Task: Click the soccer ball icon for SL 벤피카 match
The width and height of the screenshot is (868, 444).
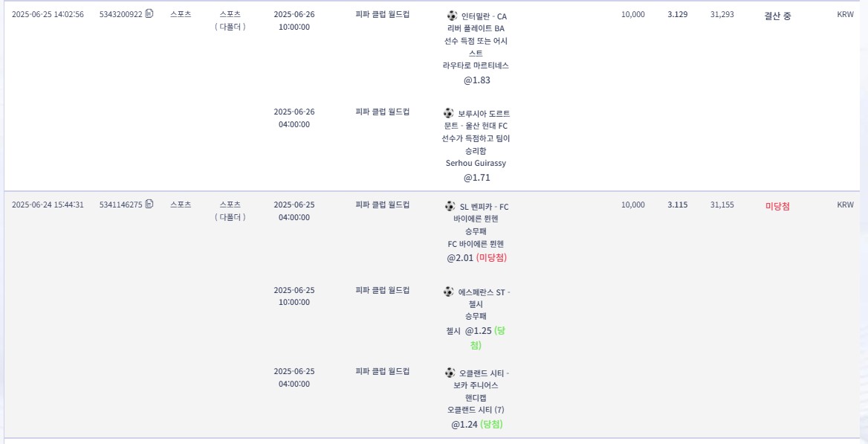Action: point(450,206)
